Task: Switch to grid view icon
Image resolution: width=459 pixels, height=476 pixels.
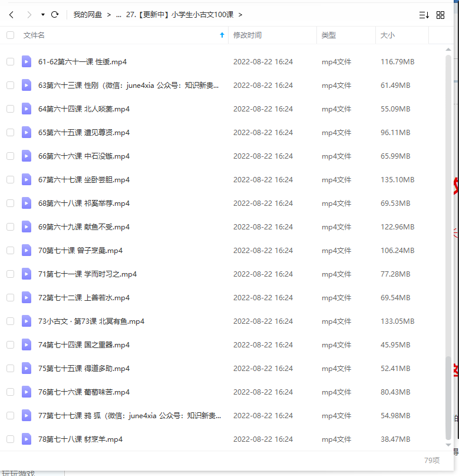Action: click(441, 15)
